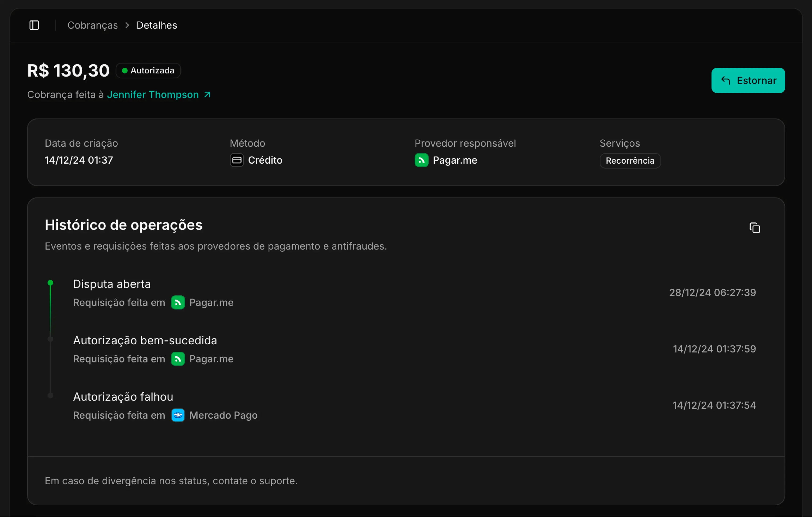Toggle the sidebar panel icon
The width and height of the screenshot is (812, 519).
click(x=34, y=25)
